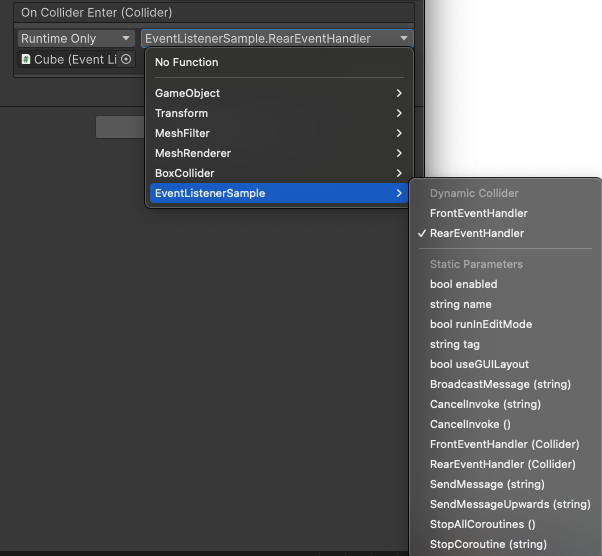Open the Runtime Only dropdown
Viewport: 602px width, 556px height.
coord(76,38)
